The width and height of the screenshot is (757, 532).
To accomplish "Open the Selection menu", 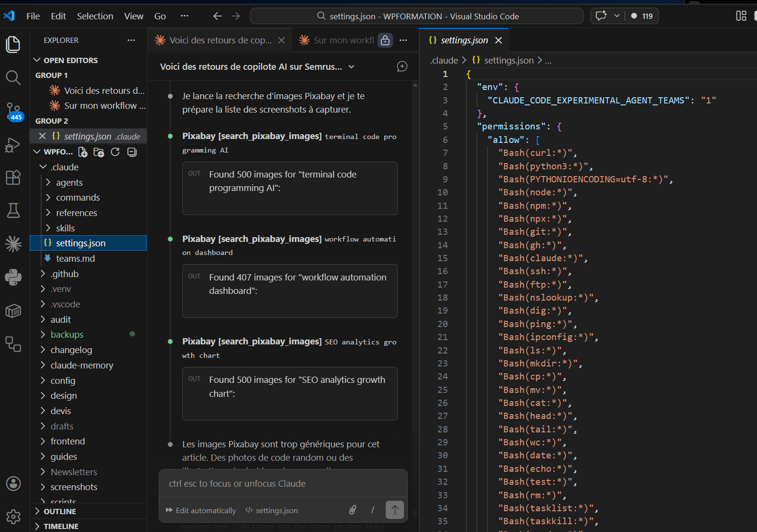I will pyautogui.click(x=95, y=16).
